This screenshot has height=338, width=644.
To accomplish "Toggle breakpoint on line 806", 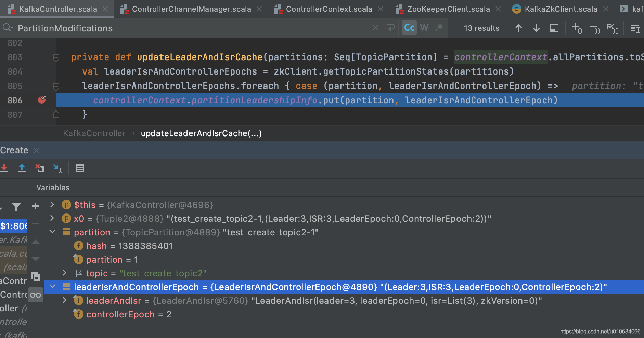I will [42, 100].
